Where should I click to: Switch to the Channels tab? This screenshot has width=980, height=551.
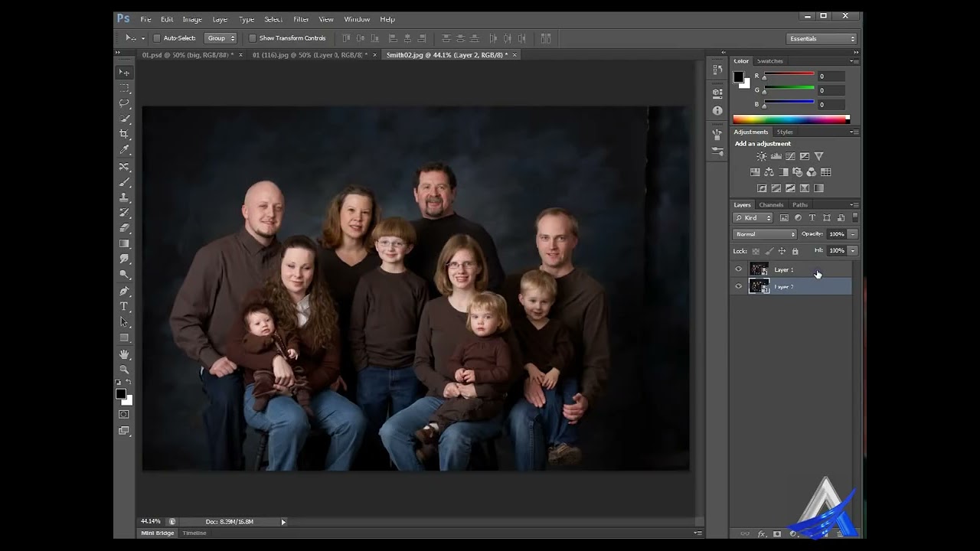tap(771, 205)
